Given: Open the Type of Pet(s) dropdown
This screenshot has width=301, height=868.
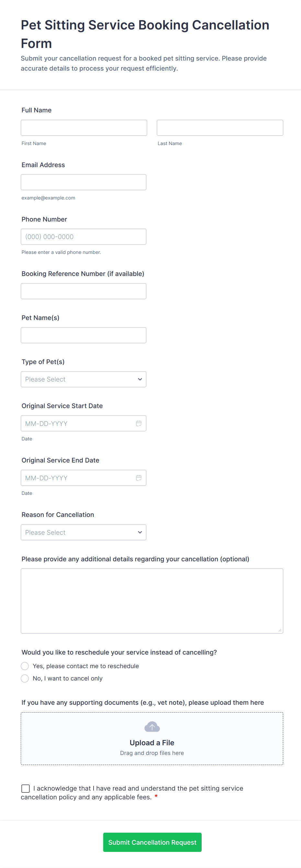Looking at the screenshot, I should [84, 379].
